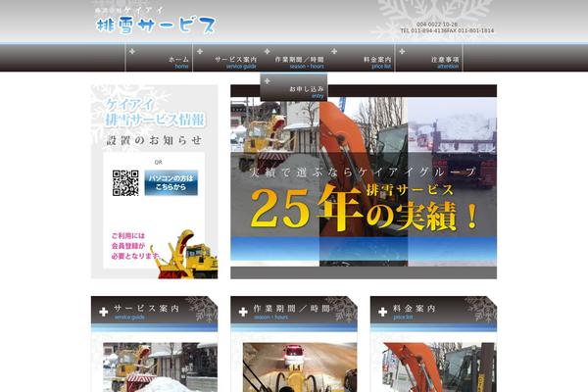Viewport: 588px width, 392px height.
Task: Click the パソコンの方はこちらから button
Action: (x=171, y=182)
